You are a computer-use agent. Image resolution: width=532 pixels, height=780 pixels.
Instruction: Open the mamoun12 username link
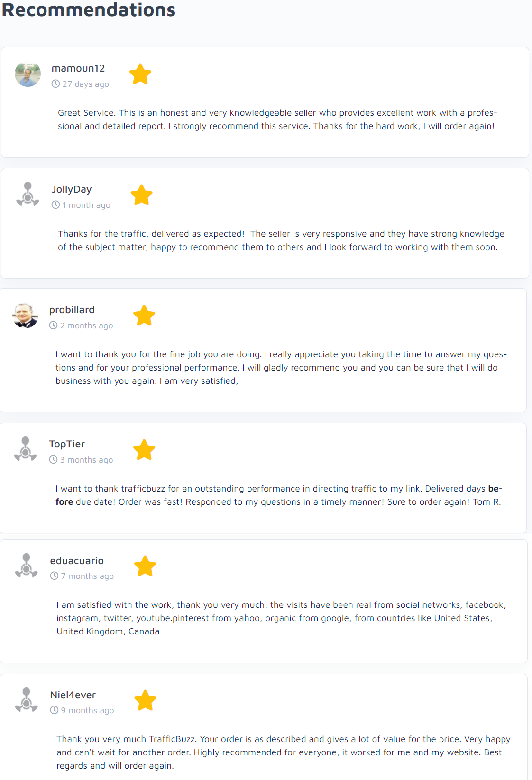coord(78,68)
